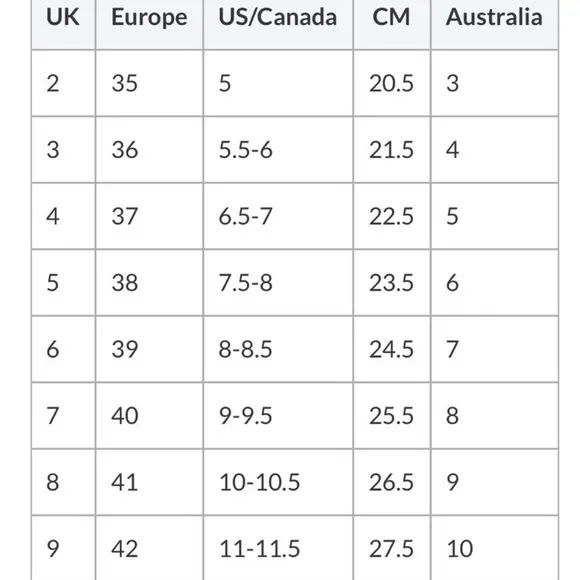The image size is (580, 580).
Task: Click the Australia column header
Action: [495, 24]
